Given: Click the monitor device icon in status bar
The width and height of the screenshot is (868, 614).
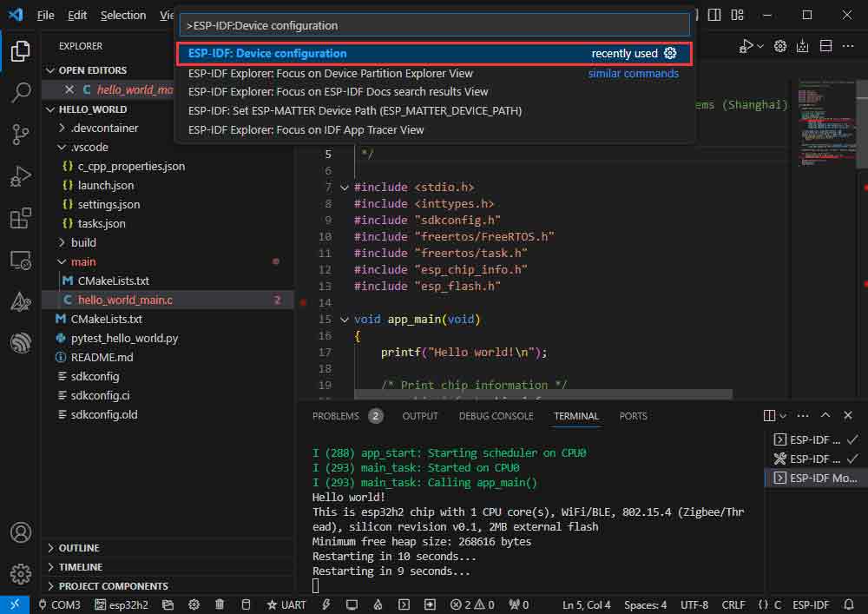Looking at the screenshot, I should (352, 605).
